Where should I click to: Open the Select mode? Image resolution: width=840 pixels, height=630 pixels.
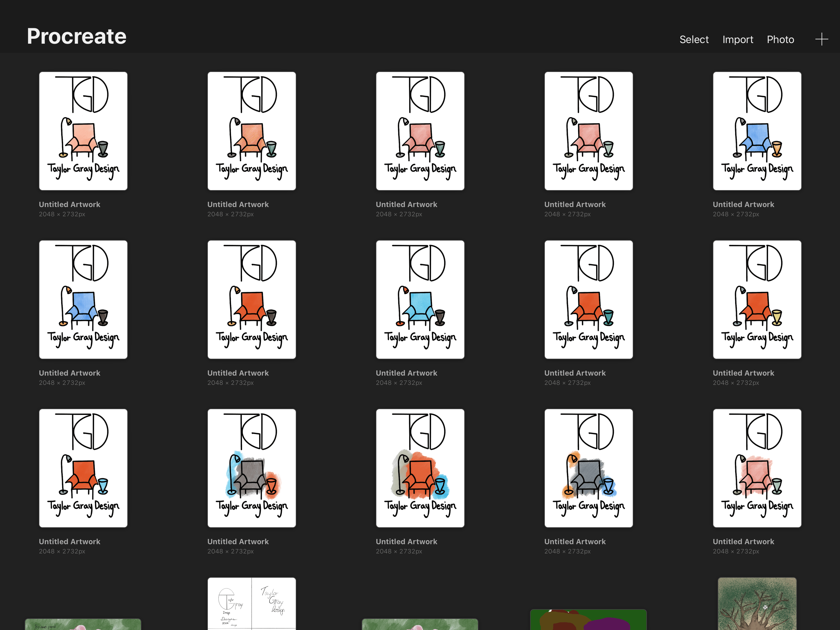(694, 39)
